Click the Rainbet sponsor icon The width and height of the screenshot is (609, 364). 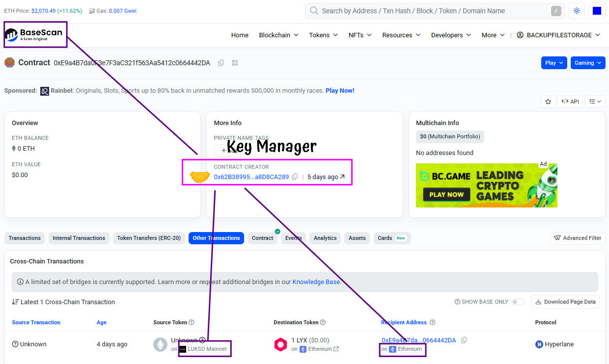pos(45,91)
